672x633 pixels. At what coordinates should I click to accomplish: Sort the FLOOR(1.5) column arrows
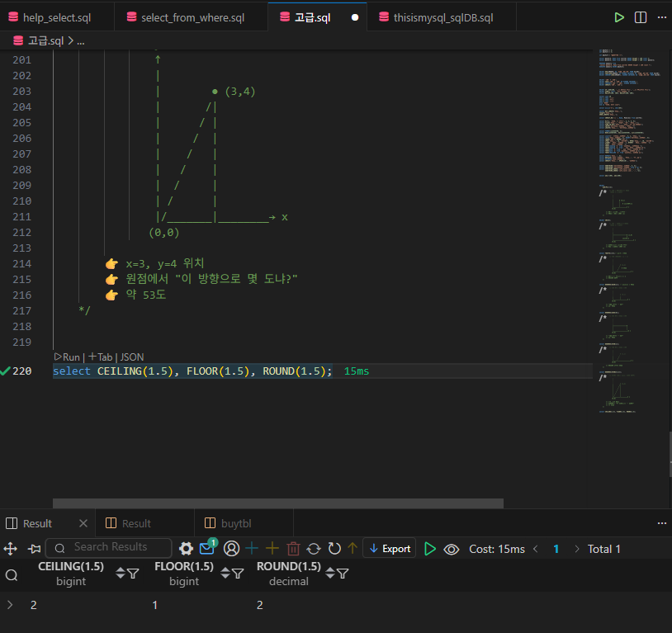tap(225, 573)
